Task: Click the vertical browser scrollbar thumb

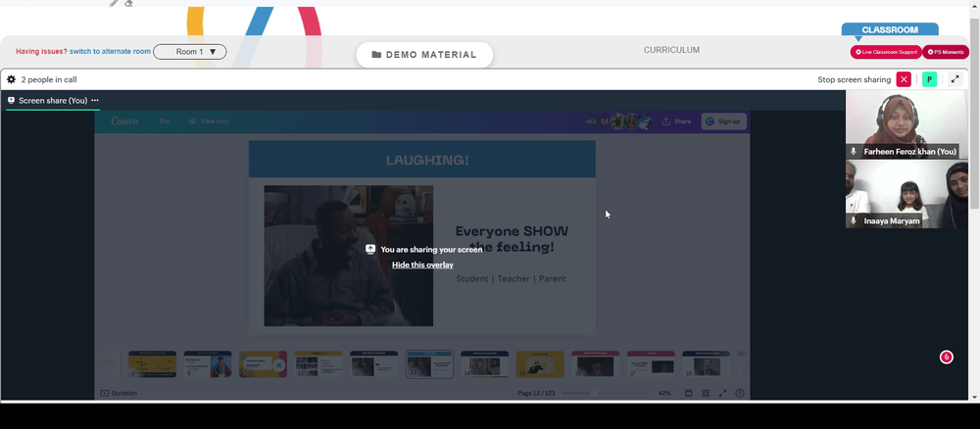Action: (974, 113)
